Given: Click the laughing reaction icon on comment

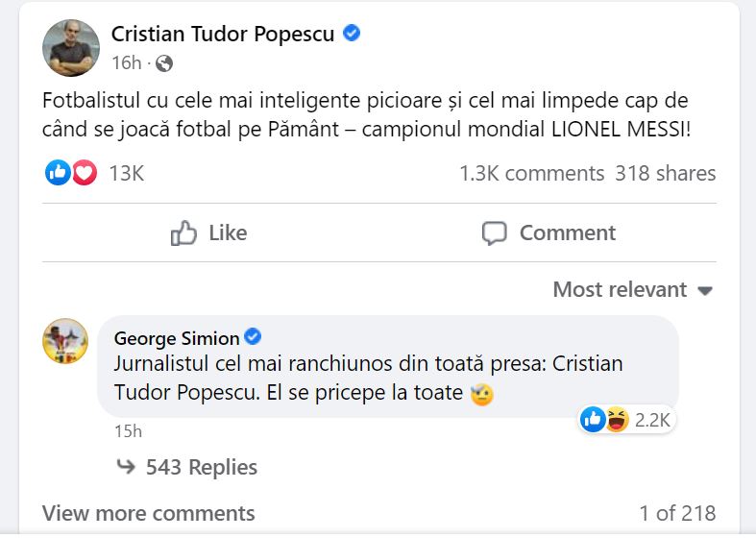Looking at the screenshot, I should tap(617, 419).
